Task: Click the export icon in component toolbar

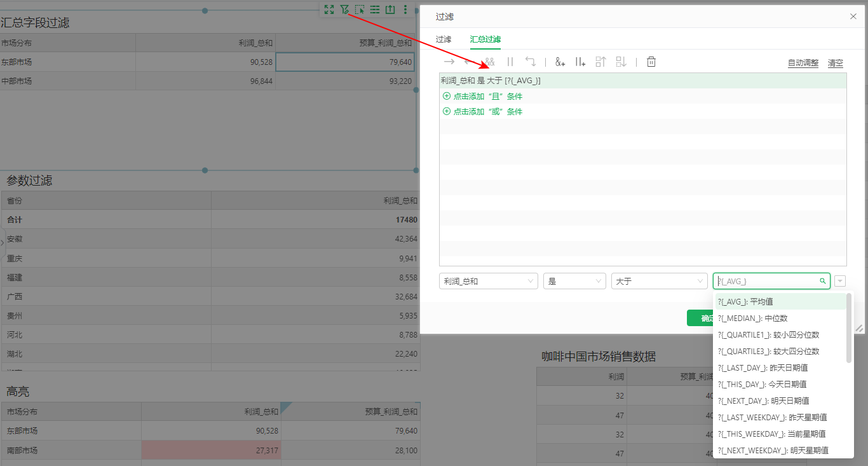Action: click(x=390, y=10)
